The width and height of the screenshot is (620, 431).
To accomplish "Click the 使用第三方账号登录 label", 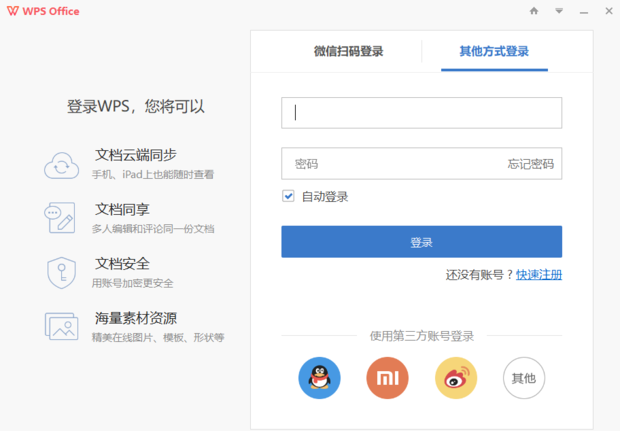I will tap(422, 336).
